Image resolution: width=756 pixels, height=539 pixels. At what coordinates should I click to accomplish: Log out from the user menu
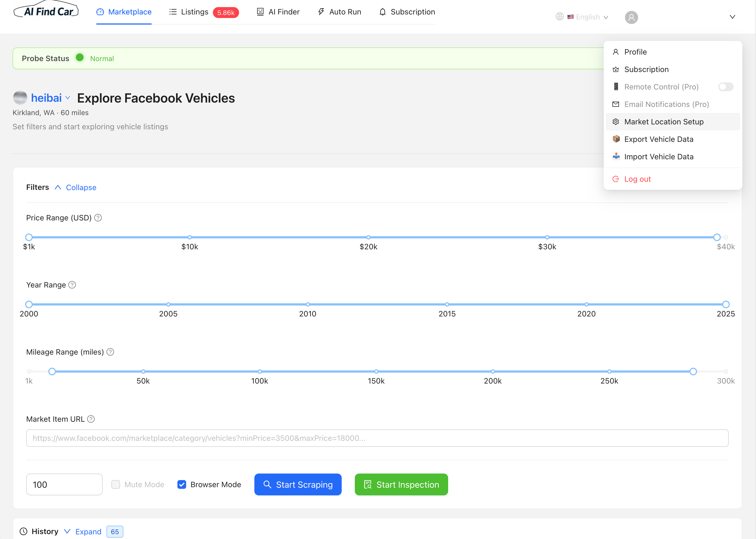coord(673,179)
